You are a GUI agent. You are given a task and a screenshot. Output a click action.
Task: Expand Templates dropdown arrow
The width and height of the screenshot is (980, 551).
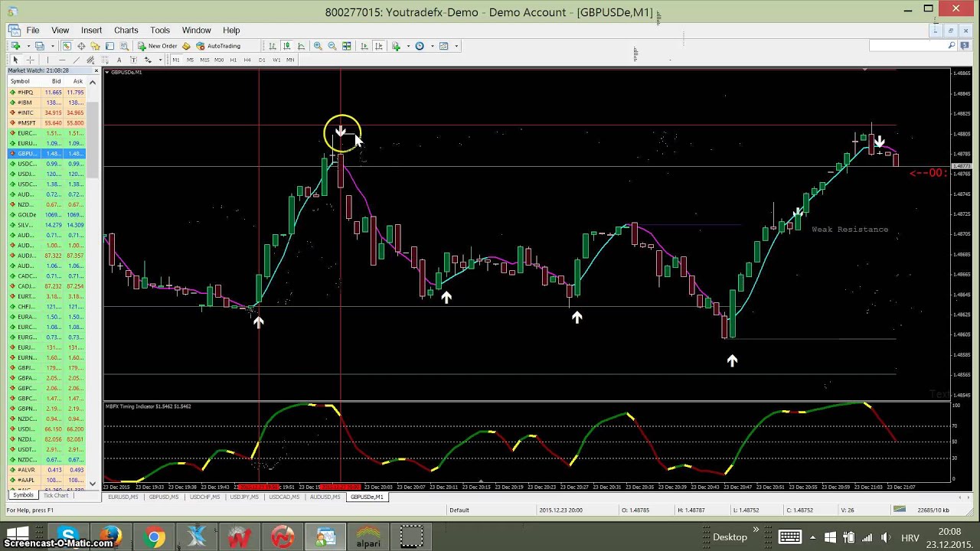point(456,46)
